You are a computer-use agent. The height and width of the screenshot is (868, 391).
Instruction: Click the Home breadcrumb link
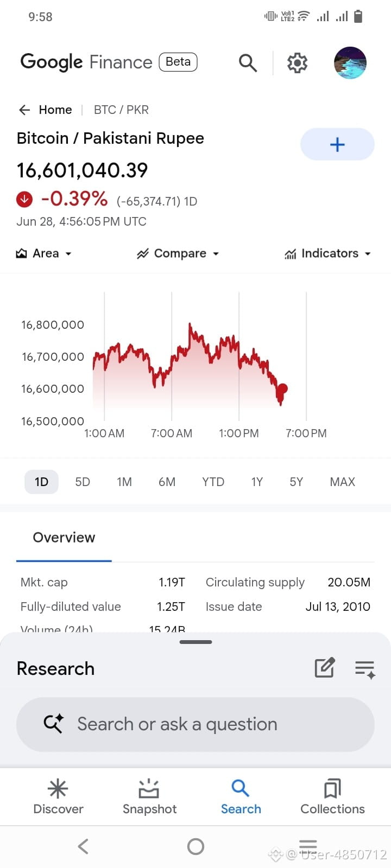tap(55, 110)
